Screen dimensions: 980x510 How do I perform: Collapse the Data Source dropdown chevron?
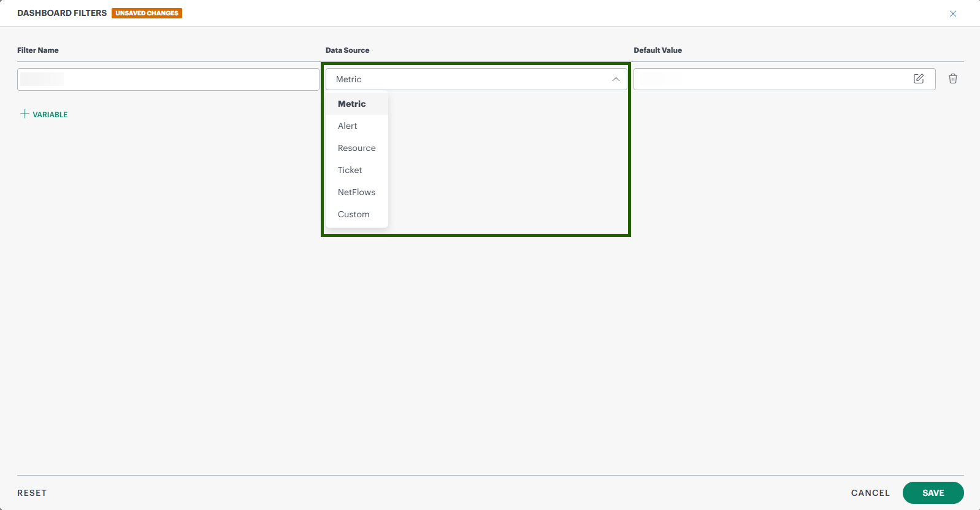(x=615, y=79)
